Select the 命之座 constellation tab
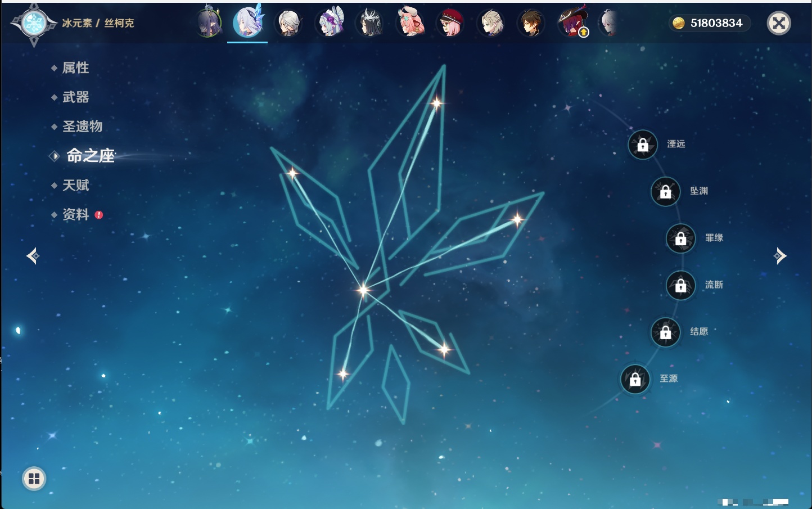The height and width of the screenshot is (509, 812). 90,156
